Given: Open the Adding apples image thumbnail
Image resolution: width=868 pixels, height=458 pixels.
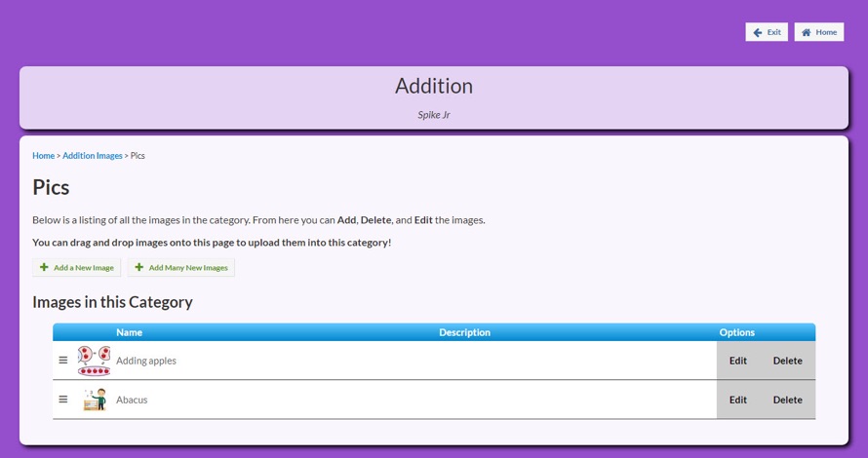Looking at the screenshot, I should click(94, 361).
